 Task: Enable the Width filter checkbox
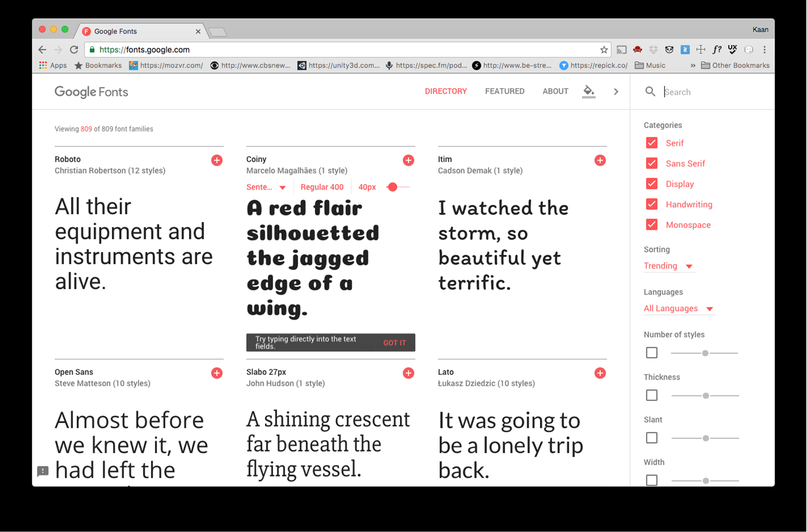[x=652, y=480]
